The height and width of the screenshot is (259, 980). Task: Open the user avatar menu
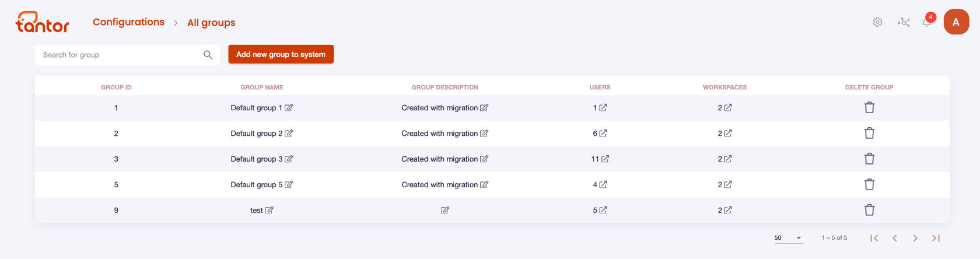tap(956, 22)
